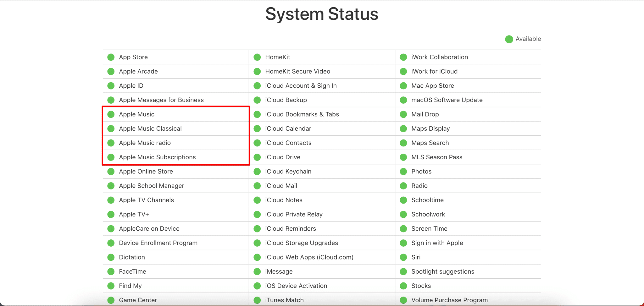
Task: Click the green dot beside Mac App Store
Action: tap(403, 86)
